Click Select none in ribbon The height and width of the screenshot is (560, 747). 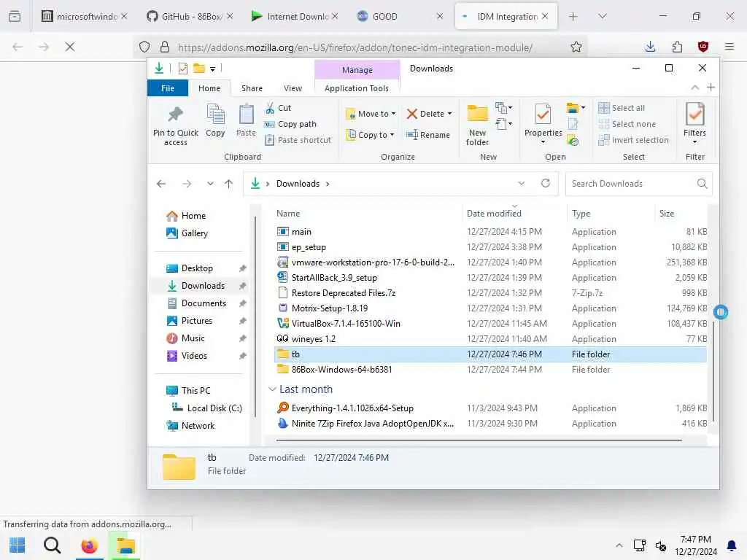coord(627,124)
